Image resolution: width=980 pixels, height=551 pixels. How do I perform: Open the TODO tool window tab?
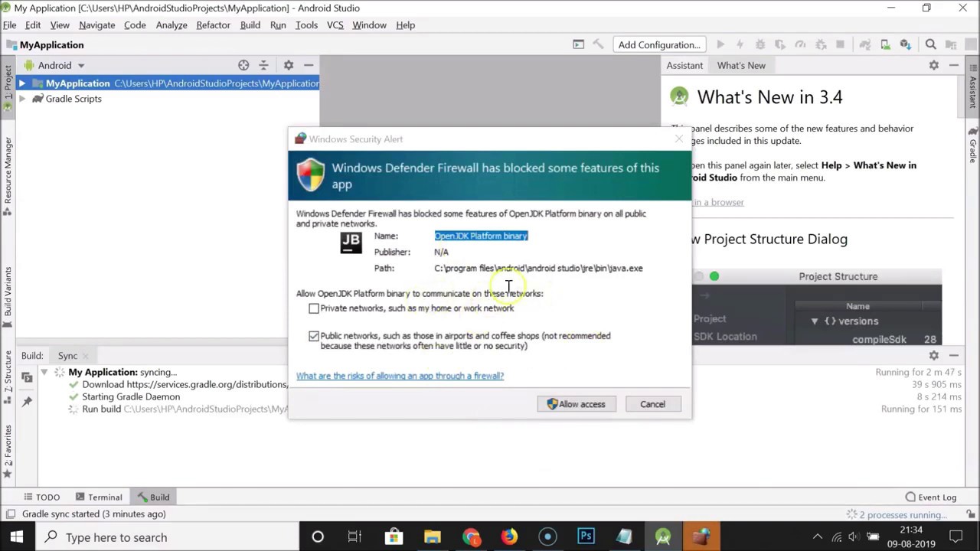41,497
